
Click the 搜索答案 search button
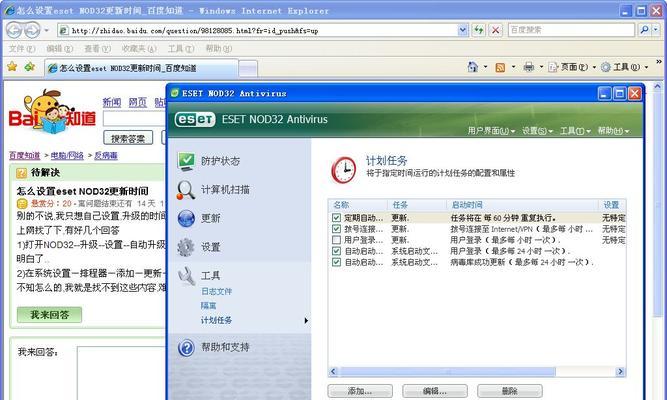(x=128, y=138)
